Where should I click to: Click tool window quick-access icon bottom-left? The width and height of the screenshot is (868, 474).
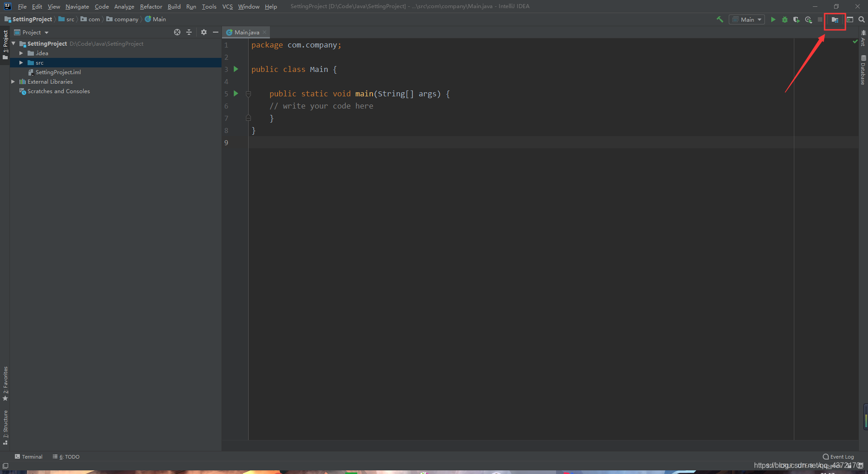tap(5, 465)
